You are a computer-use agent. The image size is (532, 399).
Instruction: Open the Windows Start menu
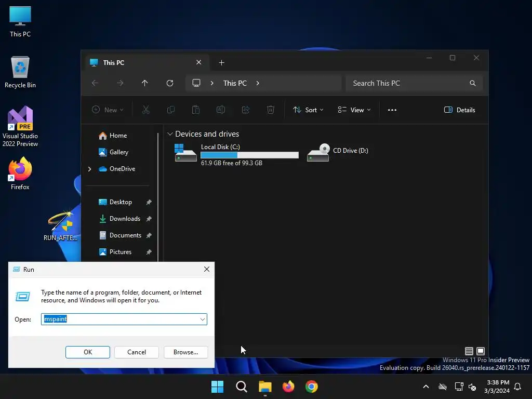pos(217,387)
